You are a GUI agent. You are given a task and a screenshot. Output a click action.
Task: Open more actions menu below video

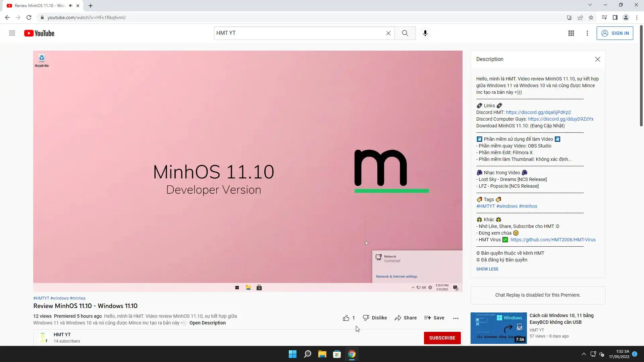click(455, 318)
